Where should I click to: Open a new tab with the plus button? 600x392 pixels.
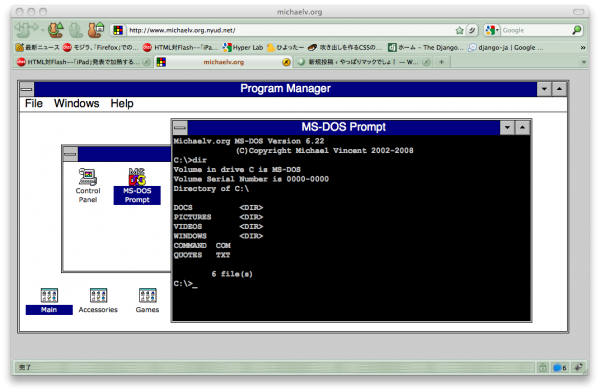tap(441, 62)
